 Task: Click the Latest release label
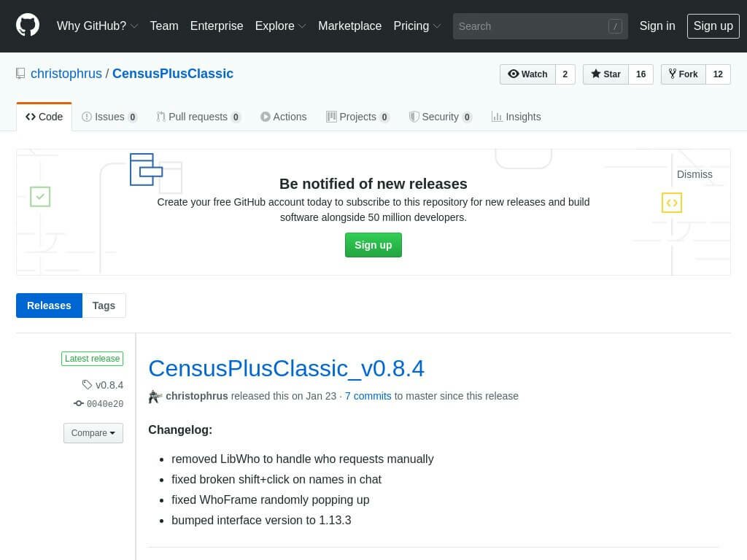pos(93,359)
